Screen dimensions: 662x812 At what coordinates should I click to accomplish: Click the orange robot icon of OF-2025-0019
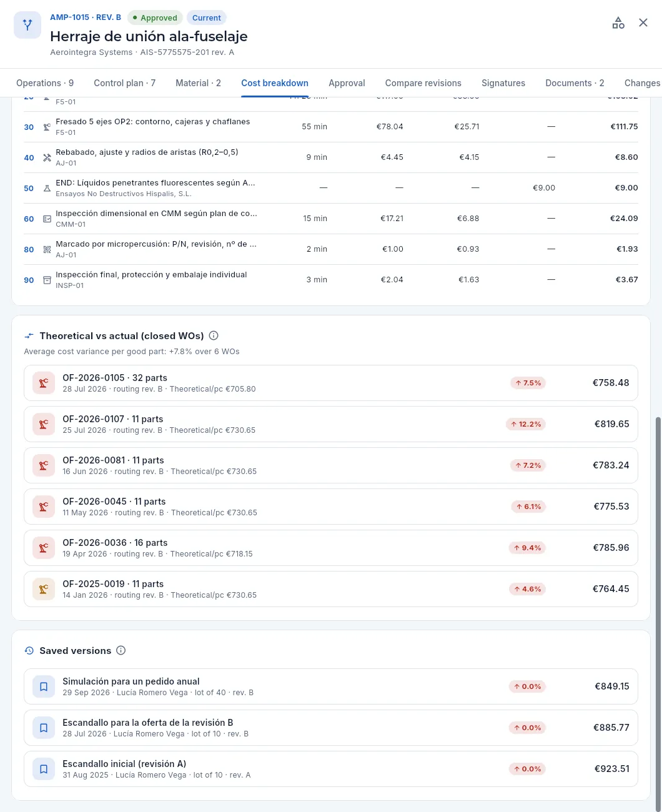(x=44, y=589)
